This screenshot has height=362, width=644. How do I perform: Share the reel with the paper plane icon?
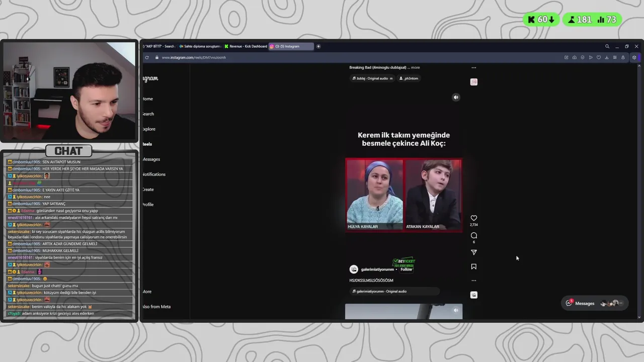[473, 252]
